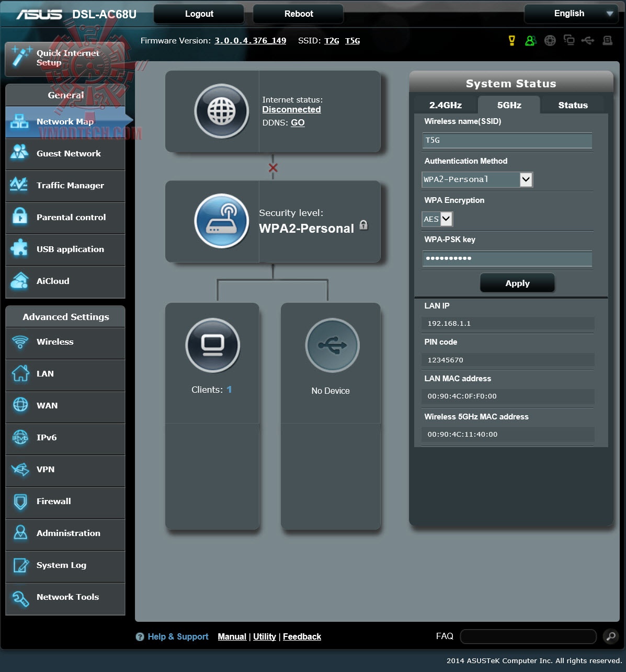Open Parental control page
Screen dimensions: 626x672
[x=65, y=218]
